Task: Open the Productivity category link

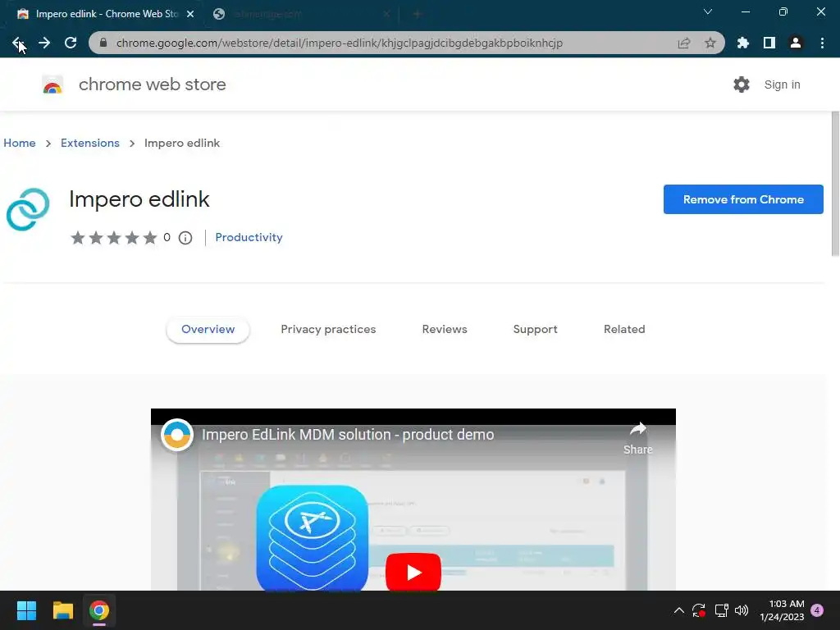Action: (249, 237)
